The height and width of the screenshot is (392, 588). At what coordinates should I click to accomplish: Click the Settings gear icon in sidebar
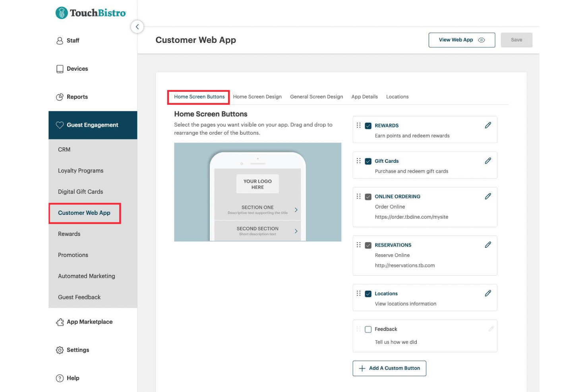[x=60, y=350]
